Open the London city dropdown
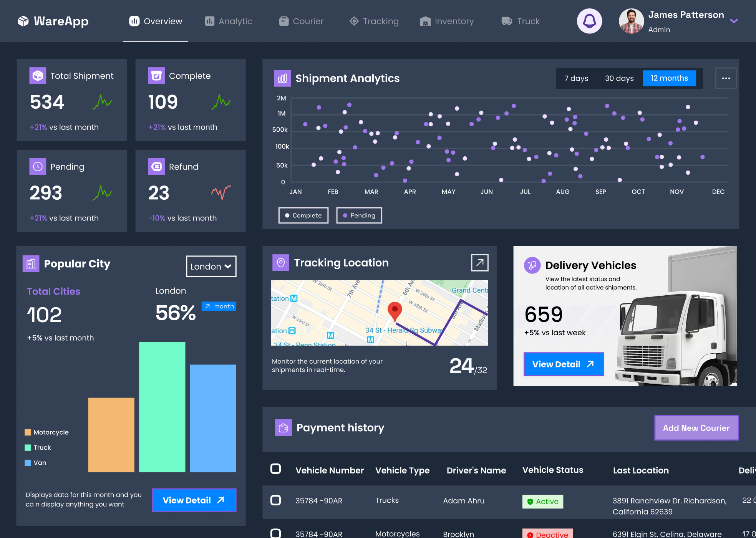756x538 pixels. (211, 267)
